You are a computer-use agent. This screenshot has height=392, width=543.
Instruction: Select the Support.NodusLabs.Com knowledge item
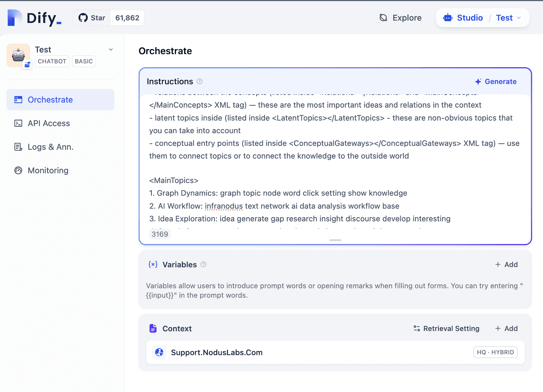click(x=217, y=353)
